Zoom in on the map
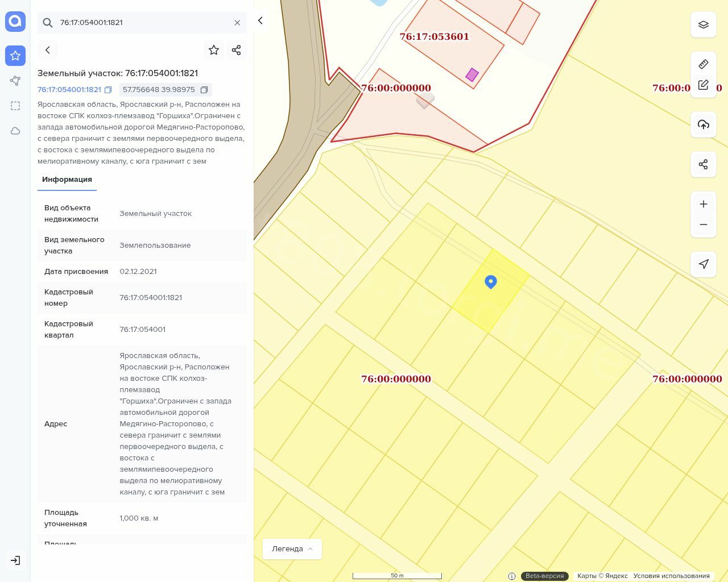Image resolution: width=728 pixels, height=582 pixels. [703, 204]
